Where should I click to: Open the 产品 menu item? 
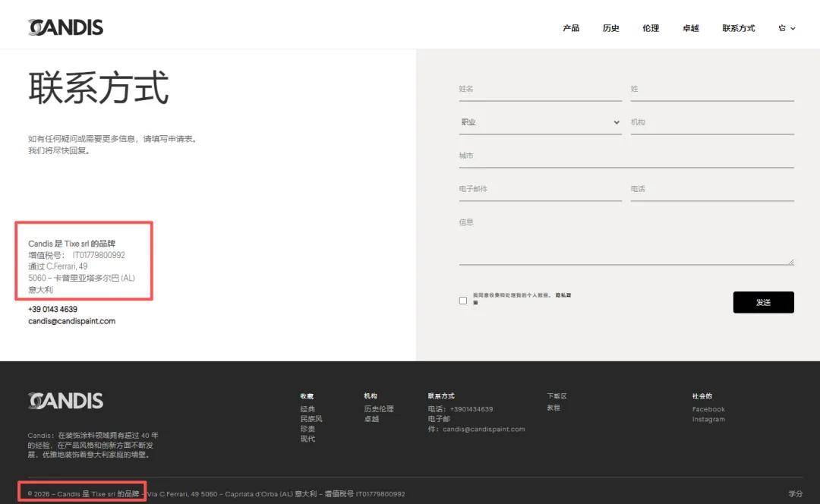570,28
